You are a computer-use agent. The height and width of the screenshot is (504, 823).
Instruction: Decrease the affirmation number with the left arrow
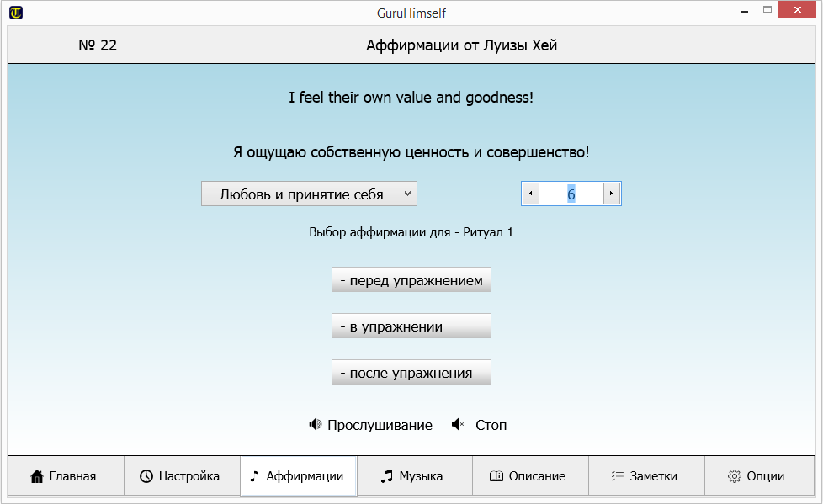click(x=530, y=194)
